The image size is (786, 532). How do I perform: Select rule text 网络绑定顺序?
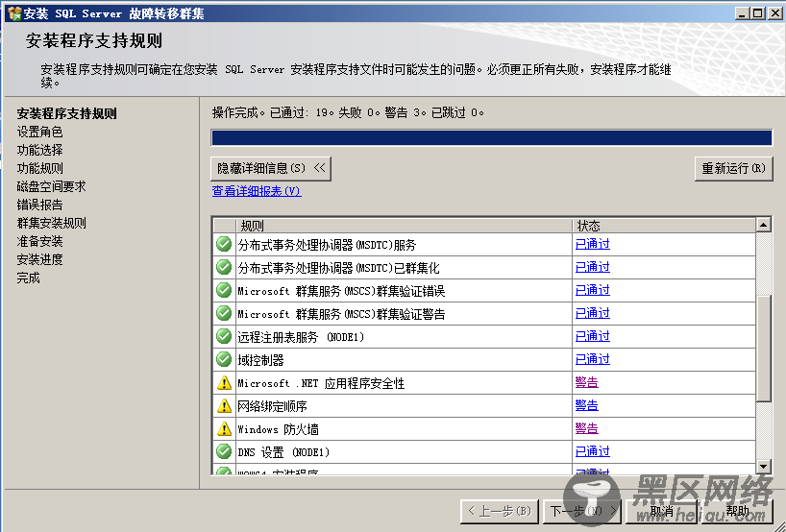272,406
